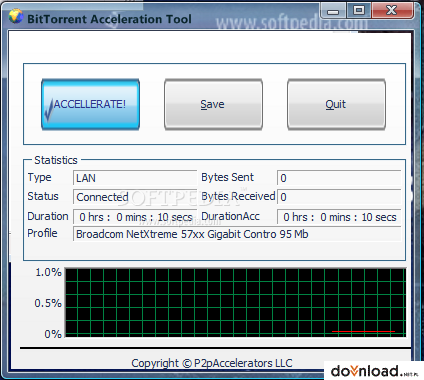Select the Profile field with Broadcom adapter
Viewport: 424px width, 380px height.
pyautogui.click(x=237, y=234)
